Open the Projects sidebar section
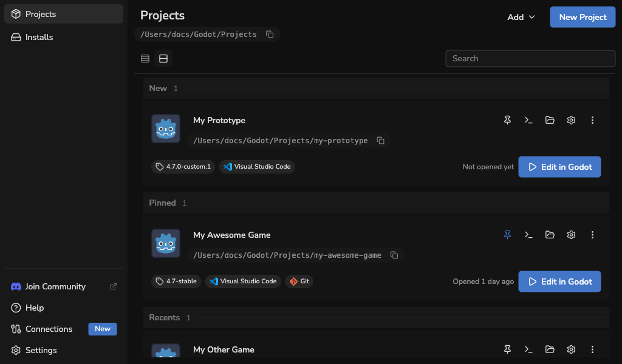Image resolution: width=622 pixels, height=364 pixels. click(63, 14)
